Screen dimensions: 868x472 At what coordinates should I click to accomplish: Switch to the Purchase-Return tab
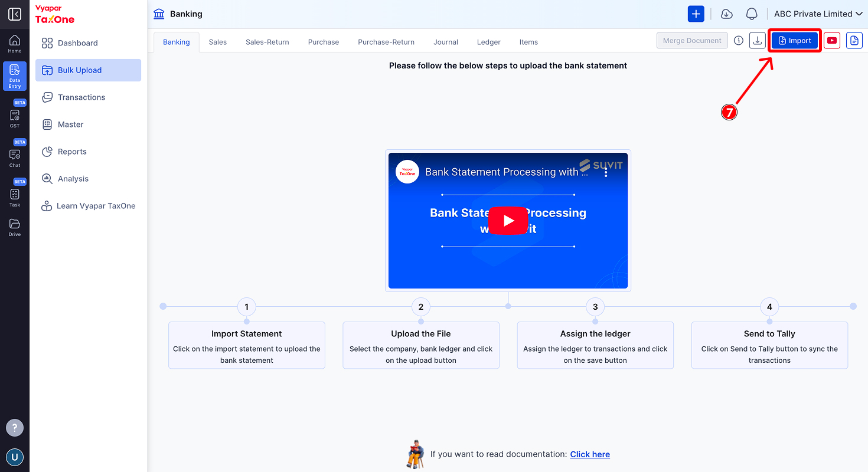[386, 42]
